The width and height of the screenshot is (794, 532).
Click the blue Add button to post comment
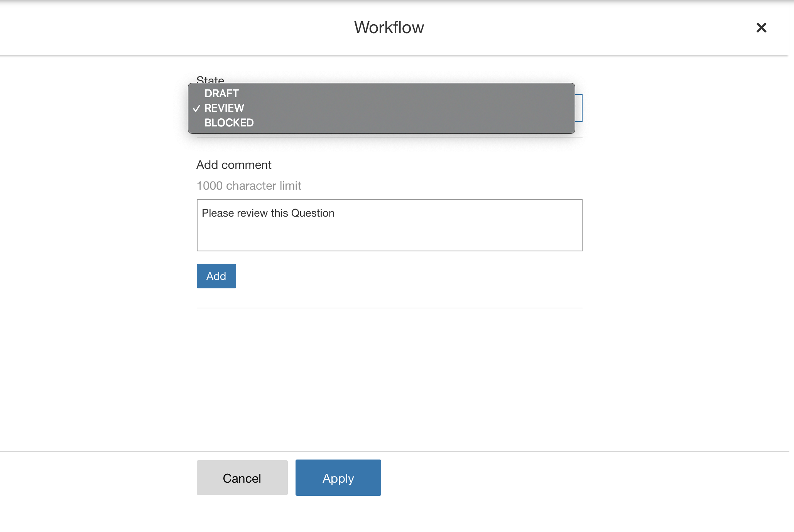pos(216,276)
